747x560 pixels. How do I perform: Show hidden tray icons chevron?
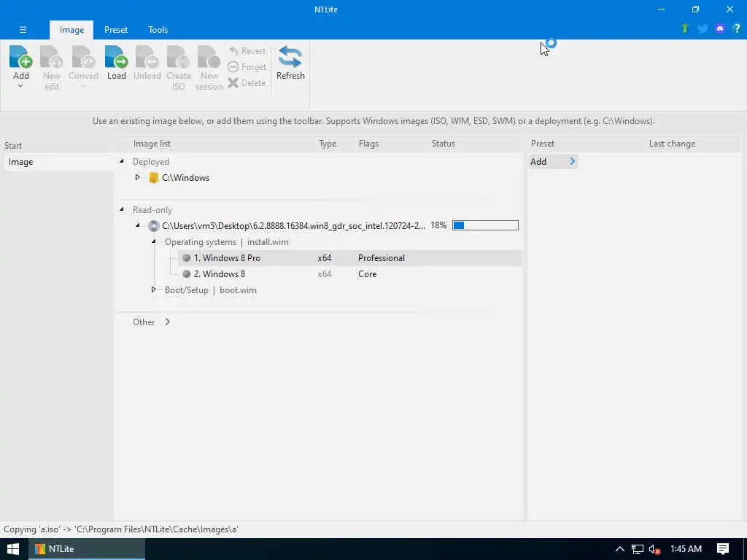pyautogui.click(x=620, y=549)
